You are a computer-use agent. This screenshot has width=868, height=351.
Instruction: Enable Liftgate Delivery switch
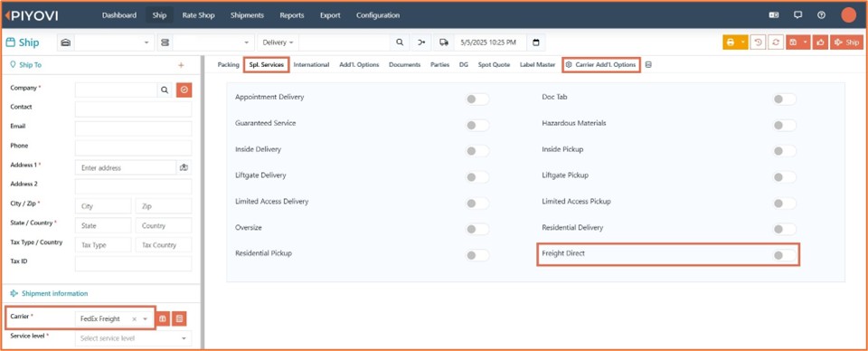pyautogui.click(x=477, y=177)
